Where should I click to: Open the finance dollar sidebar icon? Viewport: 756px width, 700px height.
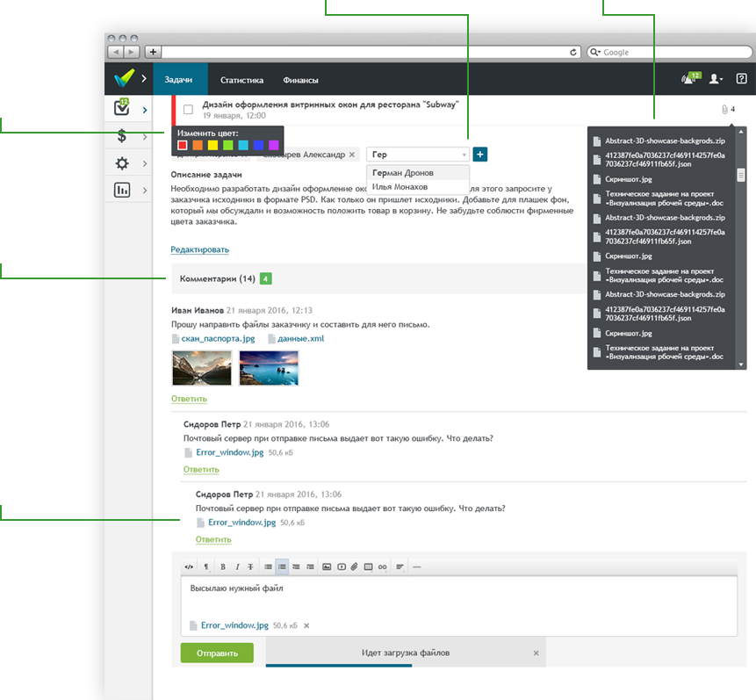(x=124, y=136)
